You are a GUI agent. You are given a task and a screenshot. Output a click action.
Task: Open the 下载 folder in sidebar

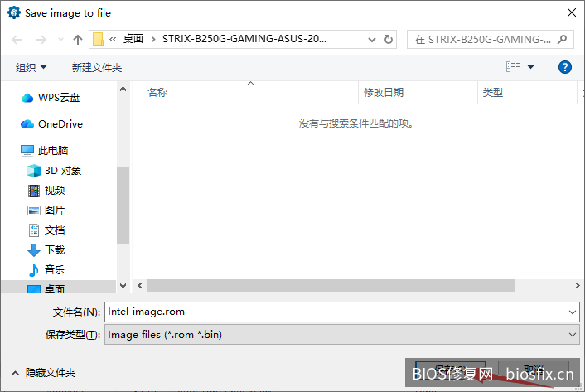(55, 250)
